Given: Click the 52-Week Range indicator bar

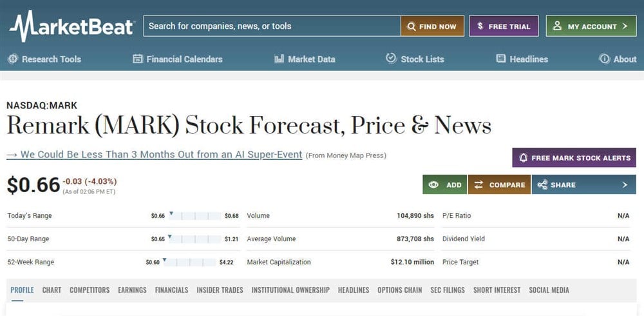Looking at the screenshot, I should click(191, 262).
